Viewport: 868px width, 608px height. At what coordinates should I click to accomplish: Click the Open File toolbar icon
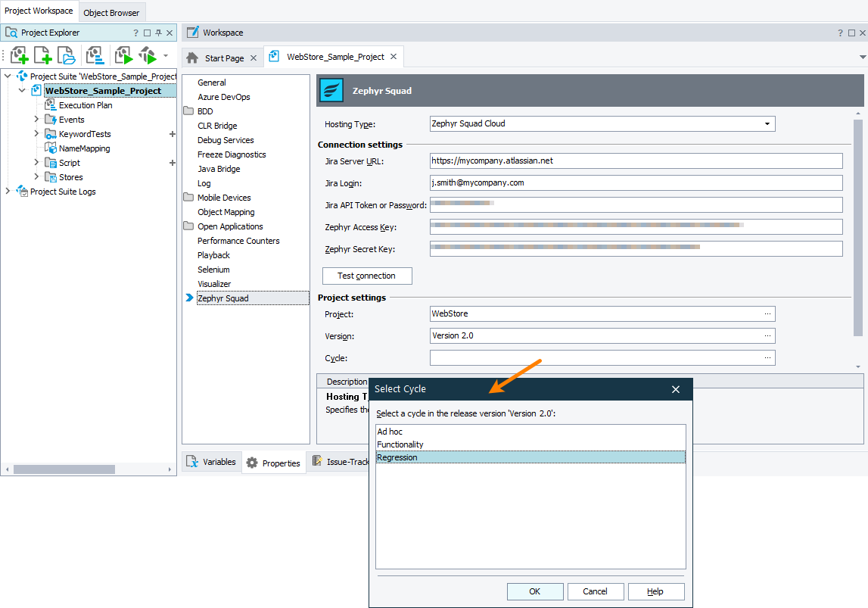tap(67, 55)
